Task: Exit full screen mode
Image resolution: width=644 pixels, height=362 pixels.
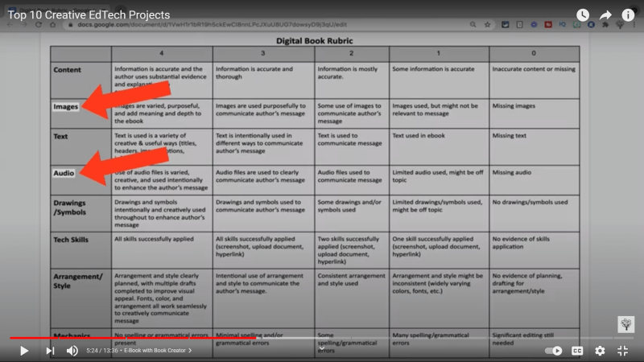Action: point(622,351)
